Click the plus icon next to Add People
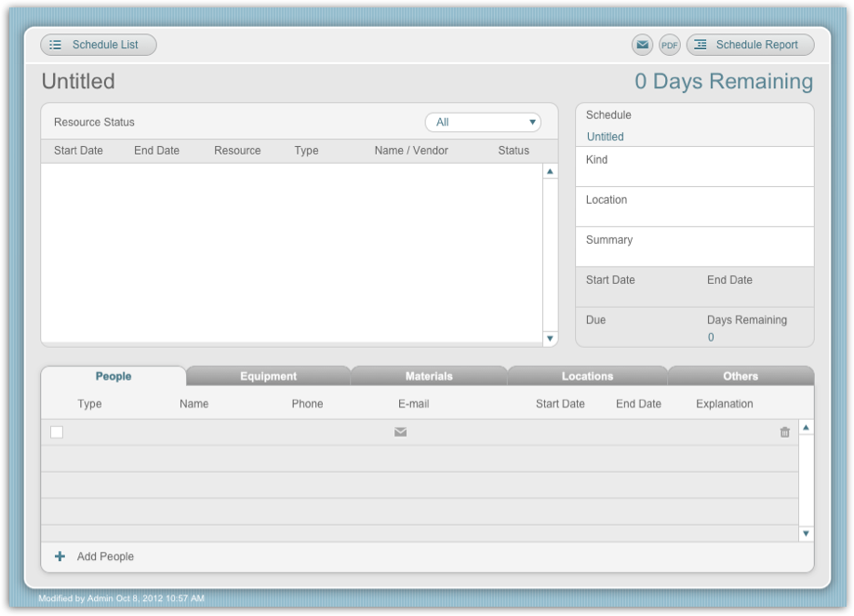 click(60, 556)
